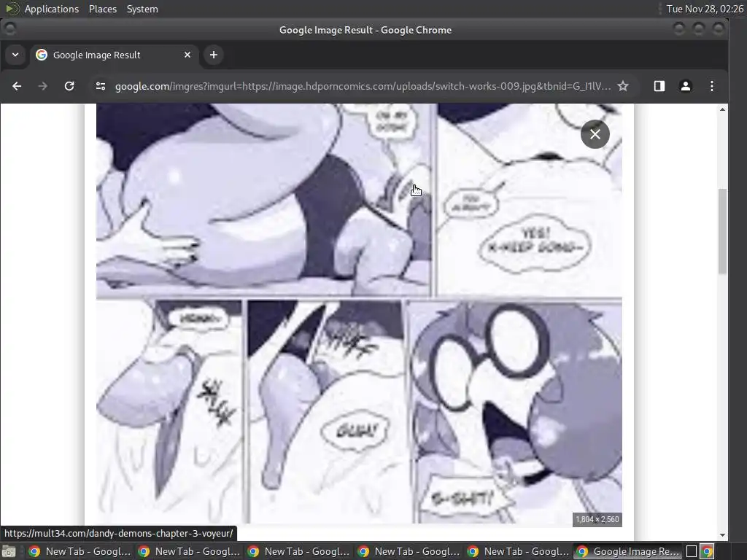Click the clock showing Tue Nov 28
The width and height of the screenshot is (747, 560).
[x=704, y=9]
